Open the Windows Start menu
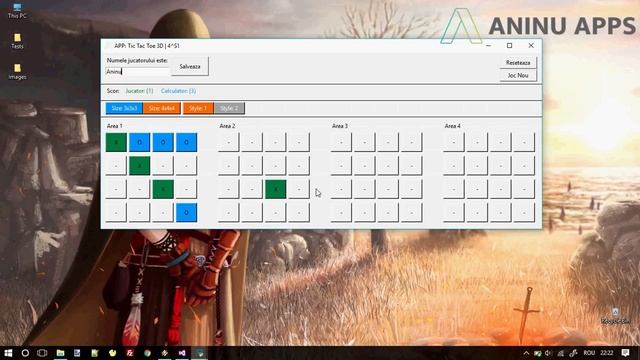This screenshot has width=640, height=360. pos(8,353)
